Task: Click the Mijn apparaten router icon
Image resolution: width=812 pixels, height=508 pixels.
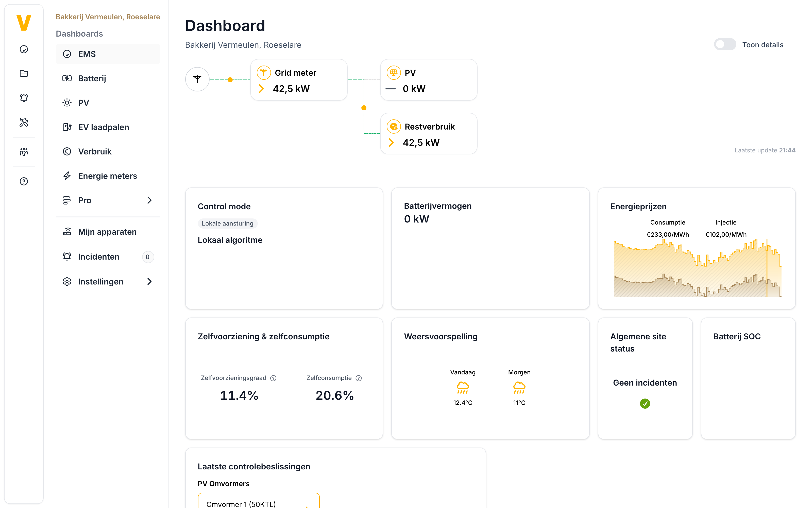Action: pyautogui.click(x=67, y=232)
